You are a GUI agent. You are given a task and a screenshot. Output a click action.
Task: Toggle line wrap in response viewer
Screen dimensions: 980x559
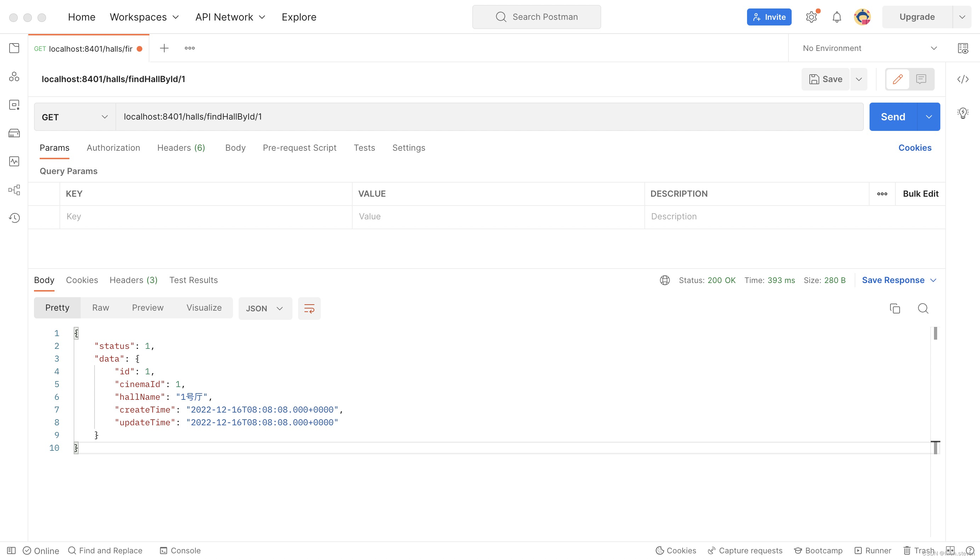[x=309, y=308]
